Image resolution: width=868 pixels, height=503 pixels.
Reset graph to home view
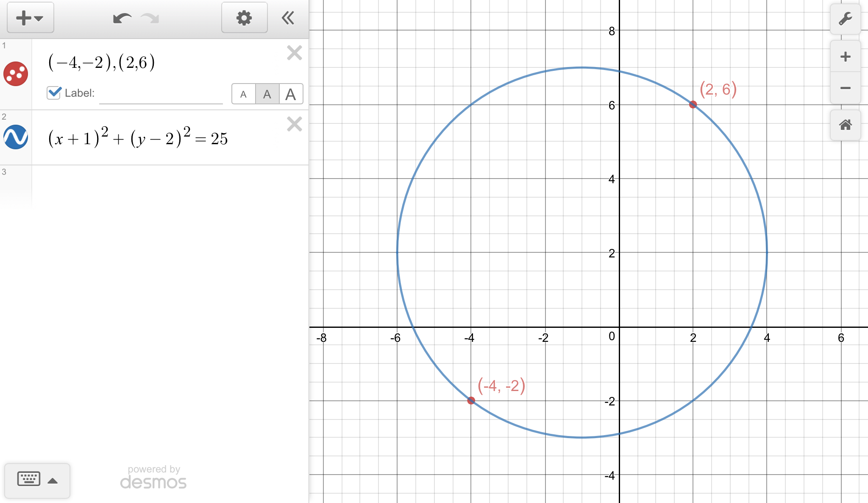tap(845, 125)
